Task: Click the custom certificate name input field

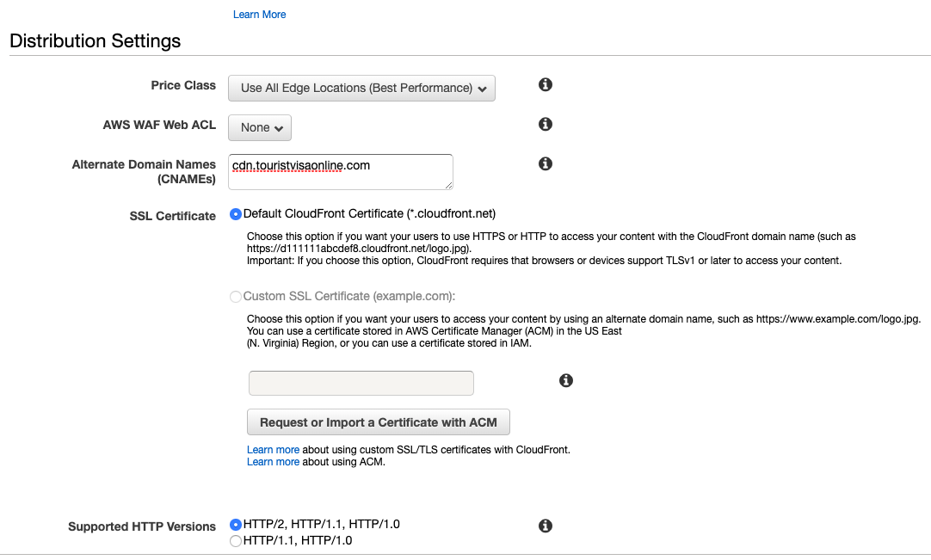Action: [361, 383]
